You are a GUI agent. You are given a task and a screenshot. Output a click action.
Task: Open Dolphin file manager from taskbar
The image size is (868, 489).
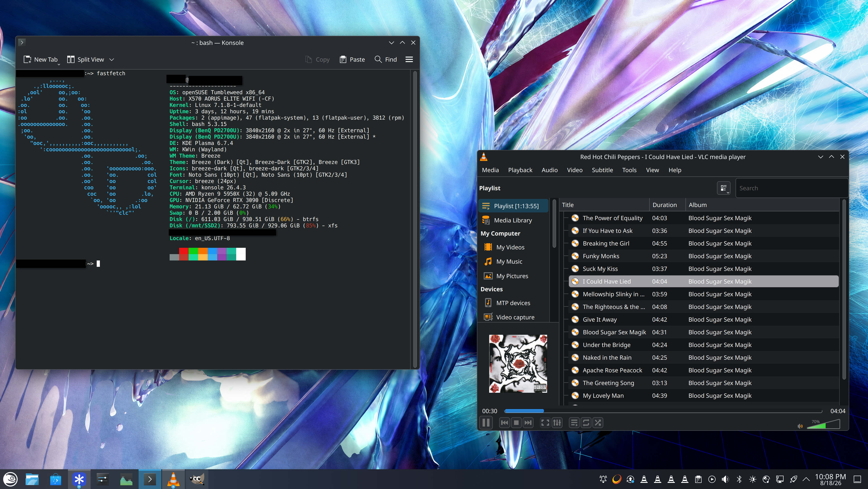pos(32,479)
